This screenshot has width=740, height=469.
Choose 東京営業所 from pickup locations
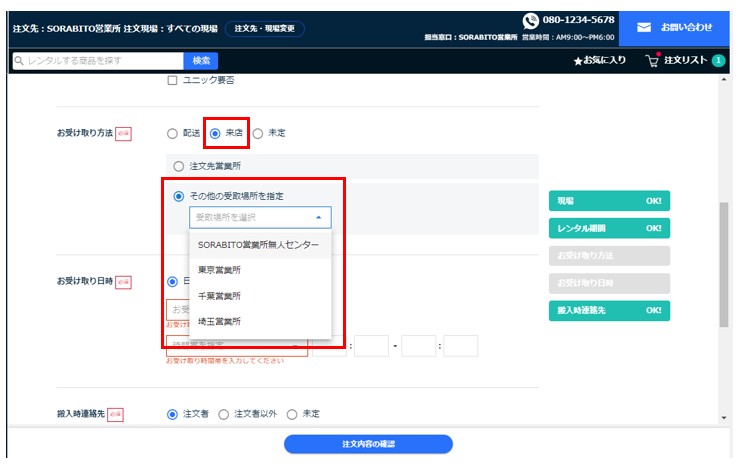click(219, 270)
